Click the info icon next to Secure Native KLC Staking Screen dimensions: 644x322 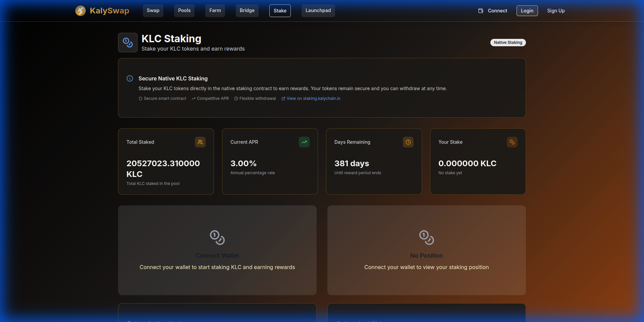coord(130,78)
